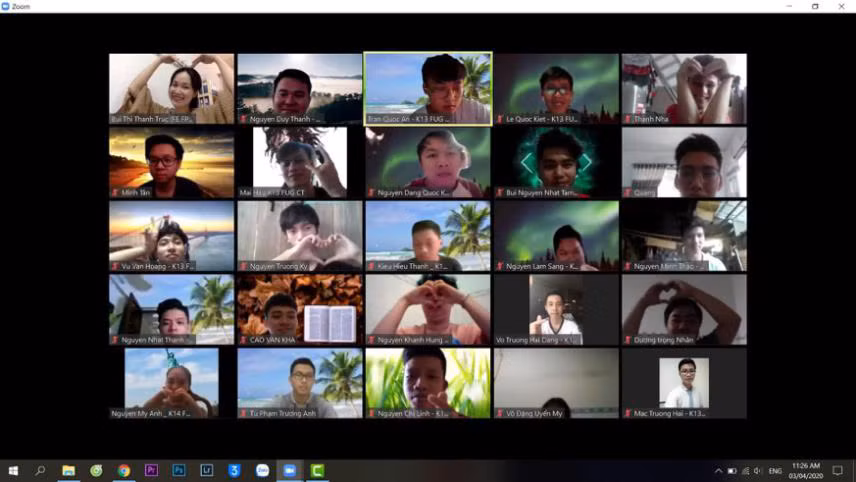
Task: Open the Wi-Fi network tray icon
Action: (745, 471)
